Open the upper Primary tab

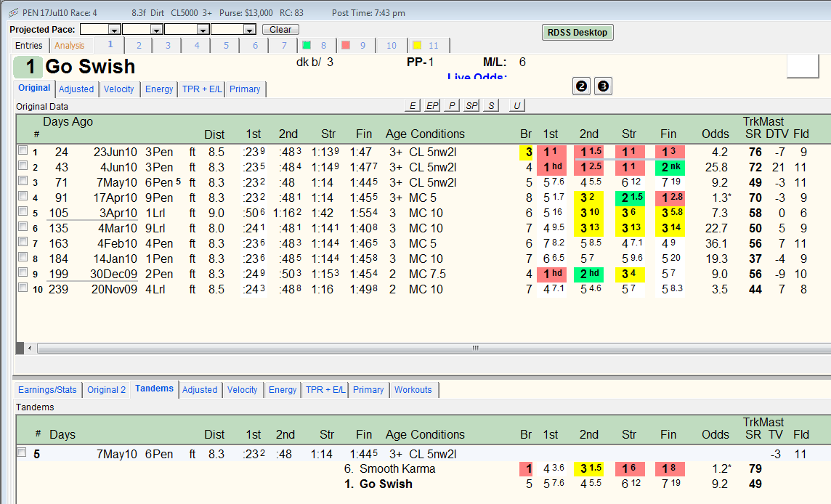pyautogui.click(x=245, y=89)
